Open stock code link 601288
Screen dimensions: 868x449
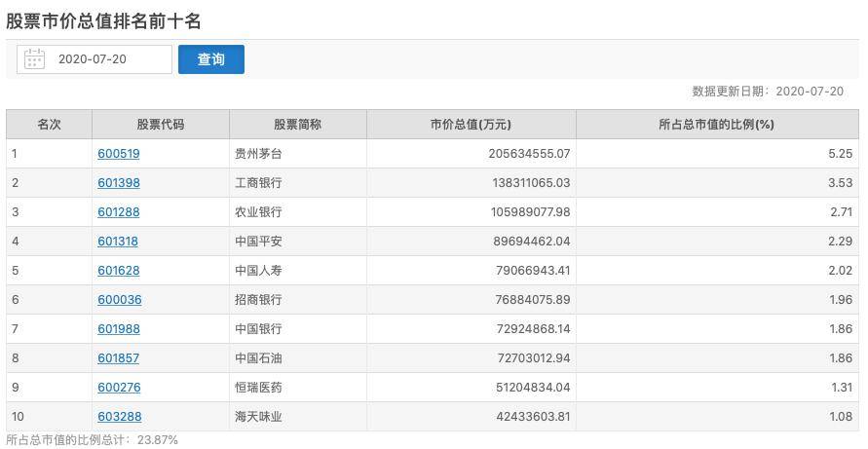click(x=119, y=212)
